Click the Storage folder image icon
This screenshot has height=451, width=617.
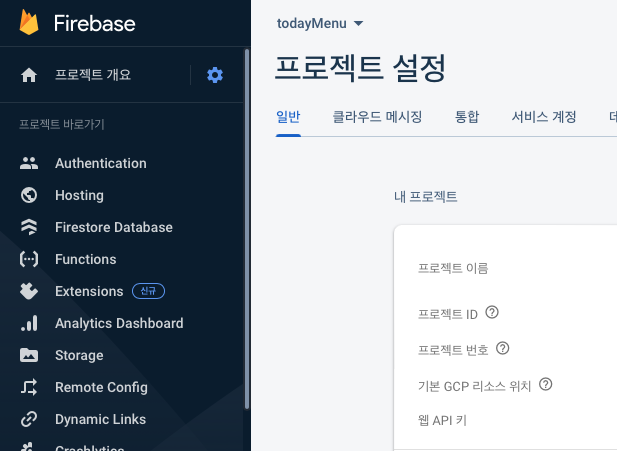click(29, 355)
